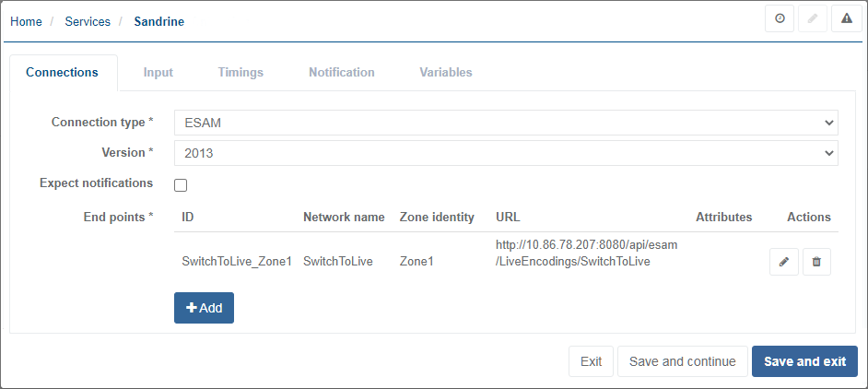The height and width of the screenshot is (389, 868).
Task: Navigate to Home in the breadcrumb
Action: (x=26, y=21)
